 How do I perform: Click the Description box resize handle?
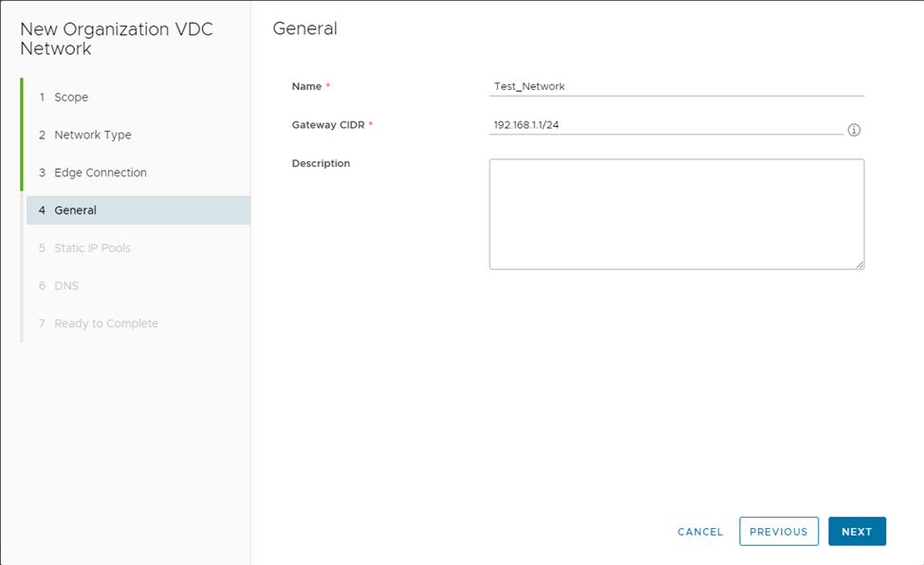coord(859,264)
